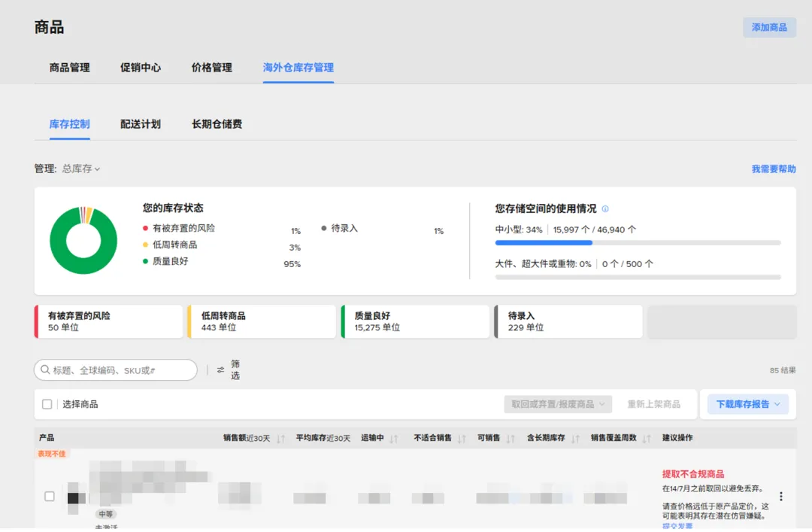Sort by 含长期库存 column arrows
This screenshot has width=812, height=532.
tap(575, 439)
